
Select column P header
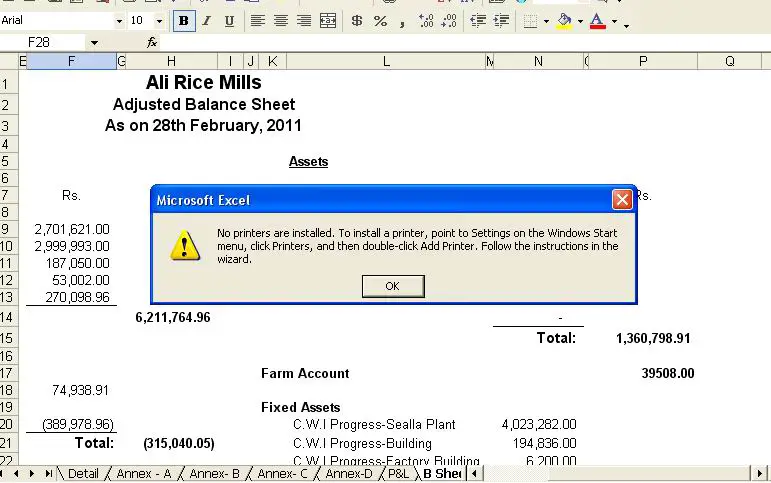(643, 61)
